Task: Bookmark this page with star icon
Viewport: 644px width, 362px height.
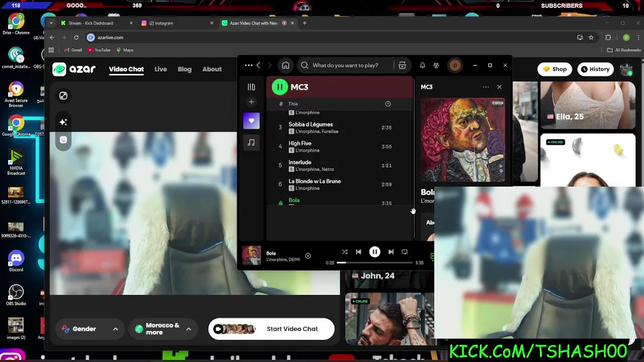Action: (x=591, y=37)
